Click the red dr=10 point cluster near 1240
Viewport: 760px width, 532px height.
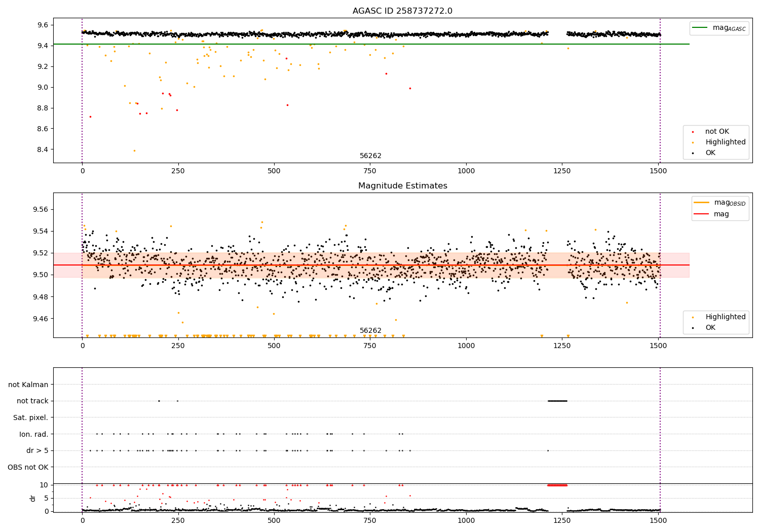coord(557,485)
